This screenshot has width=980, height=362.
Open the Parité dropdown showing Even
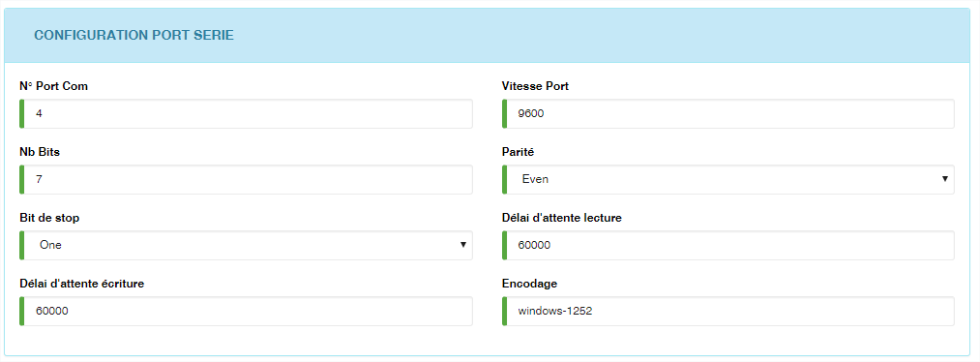coord(728,179)
